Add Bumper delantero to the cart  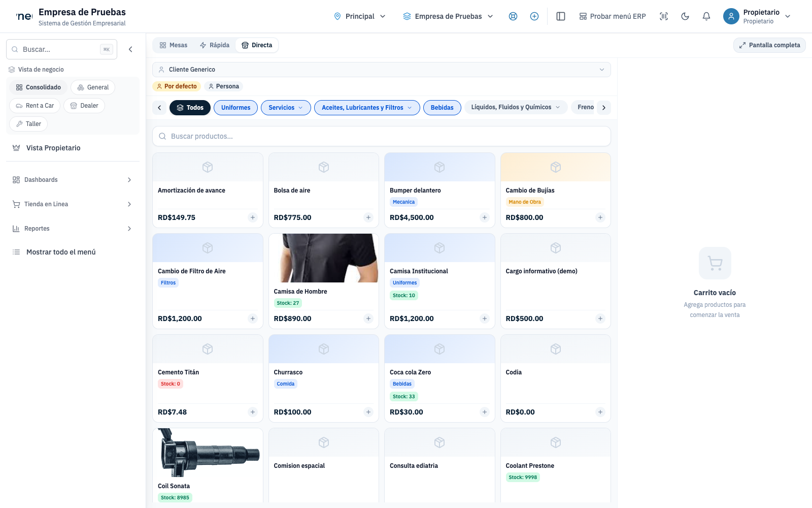coord(485,217)
